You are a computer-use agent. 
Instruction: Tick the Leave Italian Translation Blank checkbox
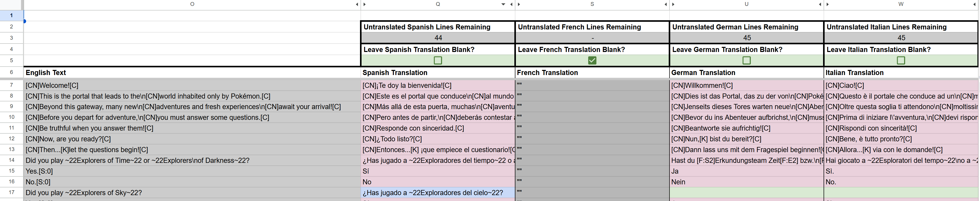coord(901,60)
